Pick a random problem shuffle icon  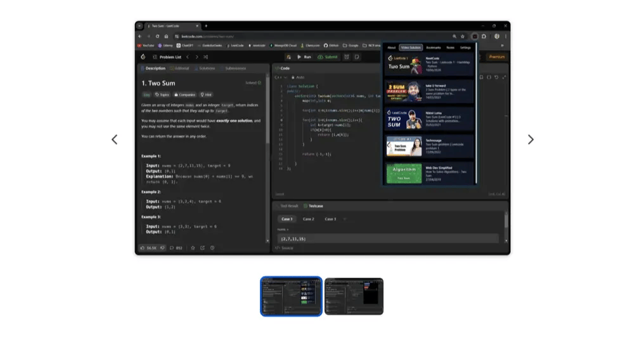tap(206, 57)
